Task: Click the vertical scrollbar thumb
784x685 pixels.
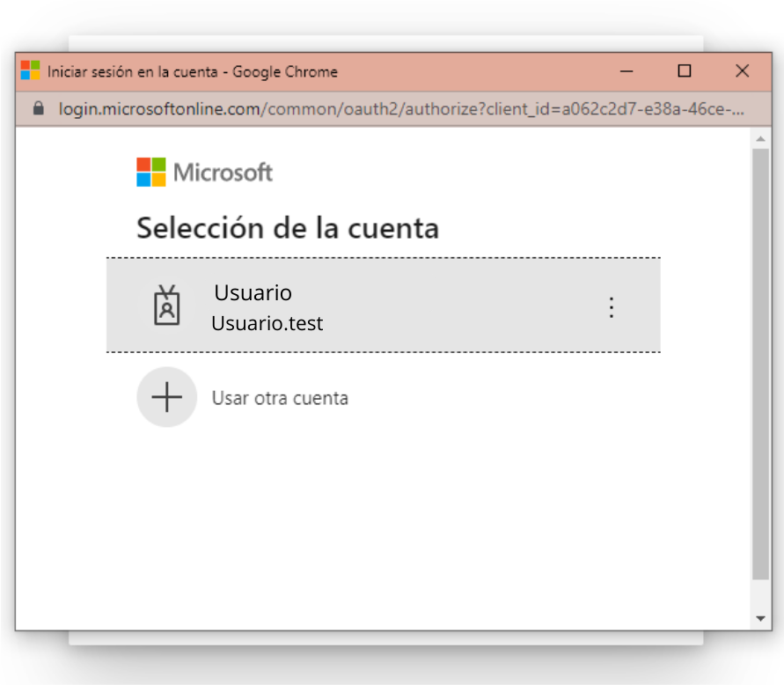Action: tap(760, 364)
